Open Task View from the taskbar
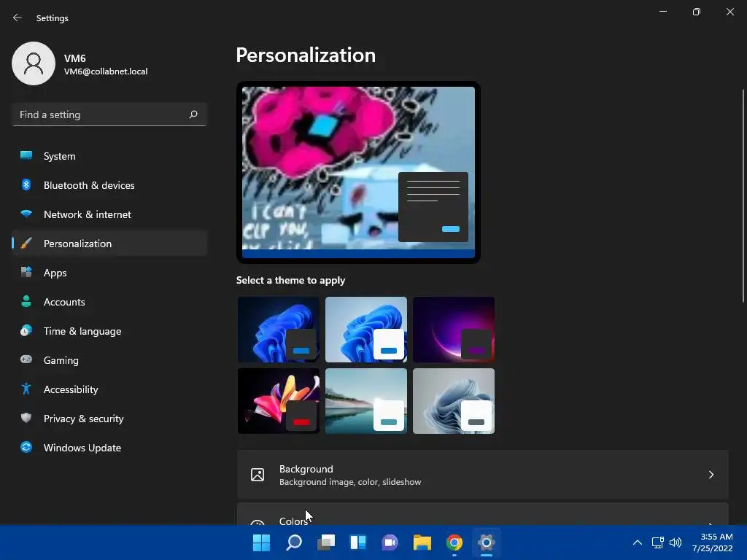The image size is (747, 560). (326, 542)
